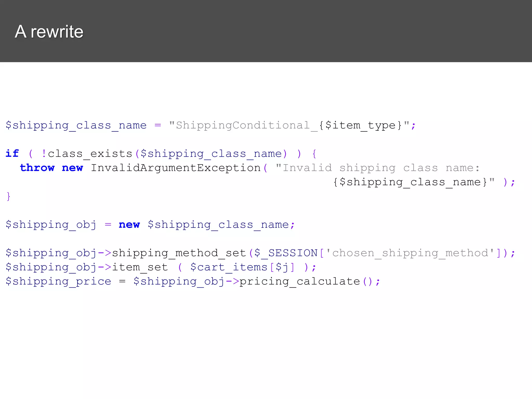The height and width of the screenshot is (399, 532).
Task: Click the 'shipping_method_set($_SESSION[...' code line
Action: click(260, 253)
